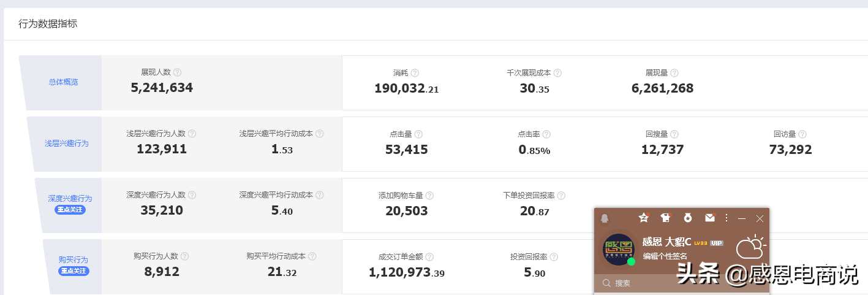Click the weather cloud icon in QQ
Screen dimensions: 868x295
tap(750, 247)
